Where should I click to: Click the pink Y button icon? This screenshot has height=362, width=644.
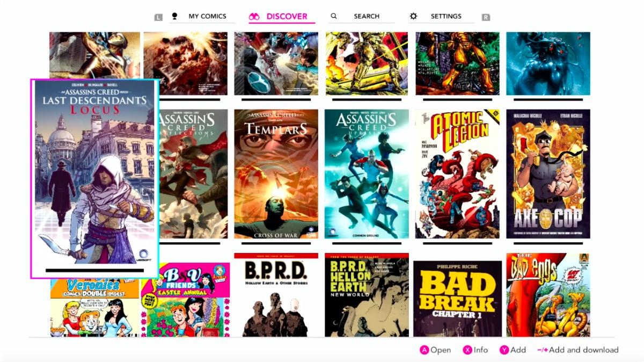coord(504,350)
